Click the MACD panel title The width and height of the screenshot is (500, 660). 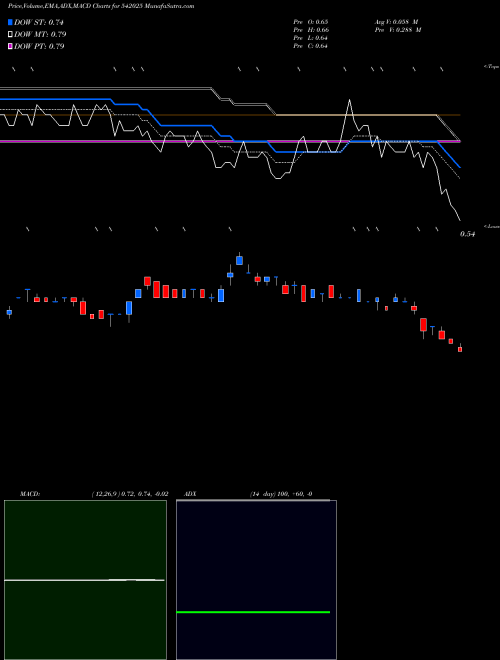[30, 494]
